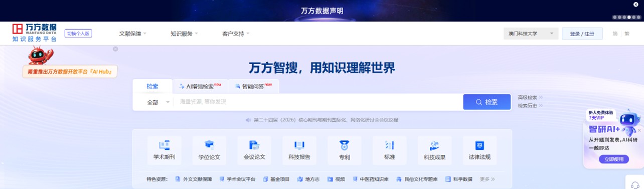The image size is (644, 189).
Task: Open the 全部 search scope dropdown
Action: [158, 102]
